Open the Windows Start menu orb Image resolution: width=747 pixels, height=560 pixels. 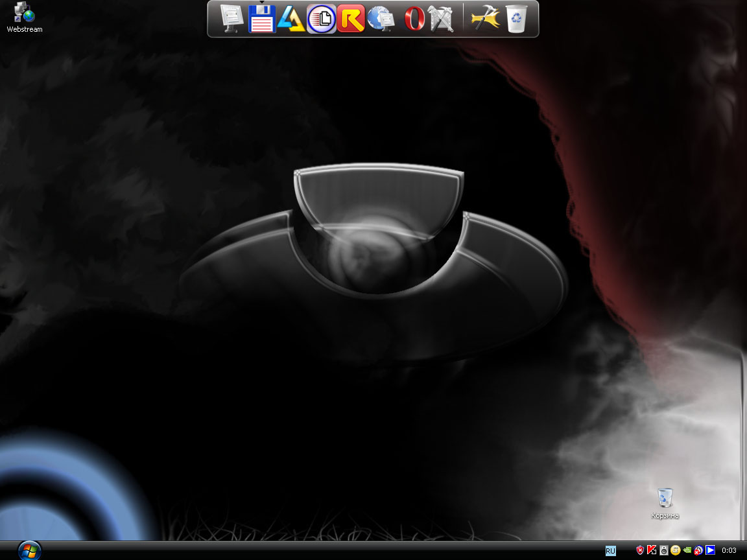pyautogui.click(x=29, y=550)
